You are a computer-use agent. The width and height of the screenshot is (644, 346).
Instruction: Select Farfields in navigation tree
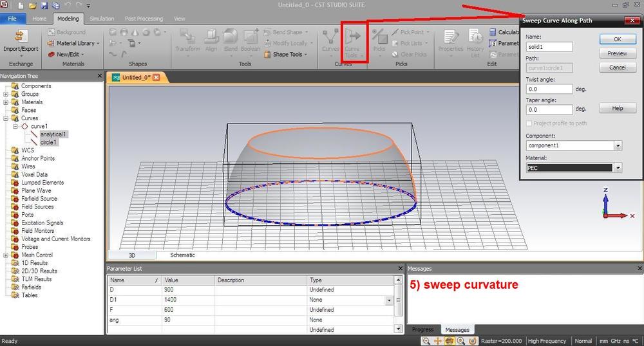pyautogui.click(x=31, y=287)
